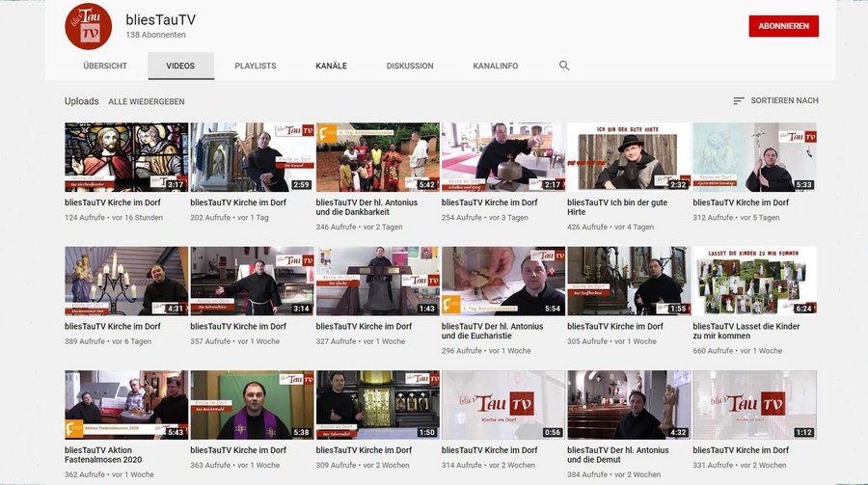Go to the PLAYLISTS tab
868x485 pixels.
click(256, 66)
